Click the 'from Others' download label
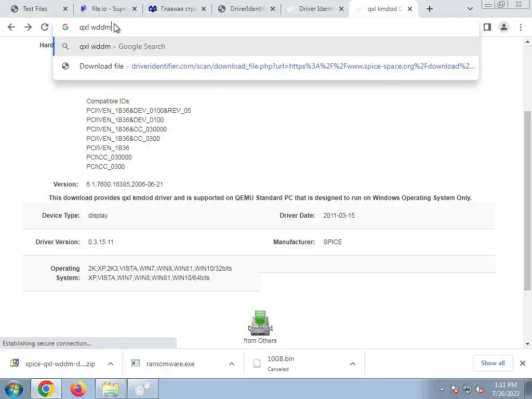 point(260,341)
